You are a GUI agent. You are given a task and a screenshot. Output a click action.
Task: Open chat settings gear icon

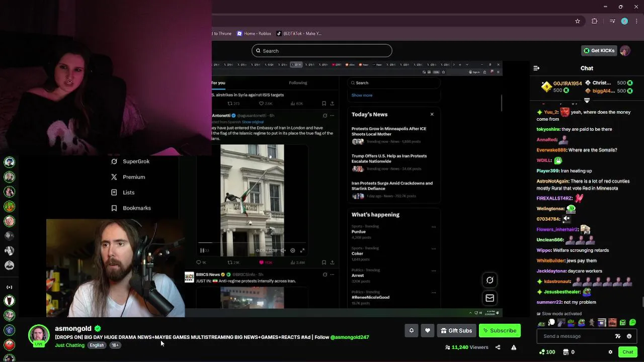[x=610, y=352]
